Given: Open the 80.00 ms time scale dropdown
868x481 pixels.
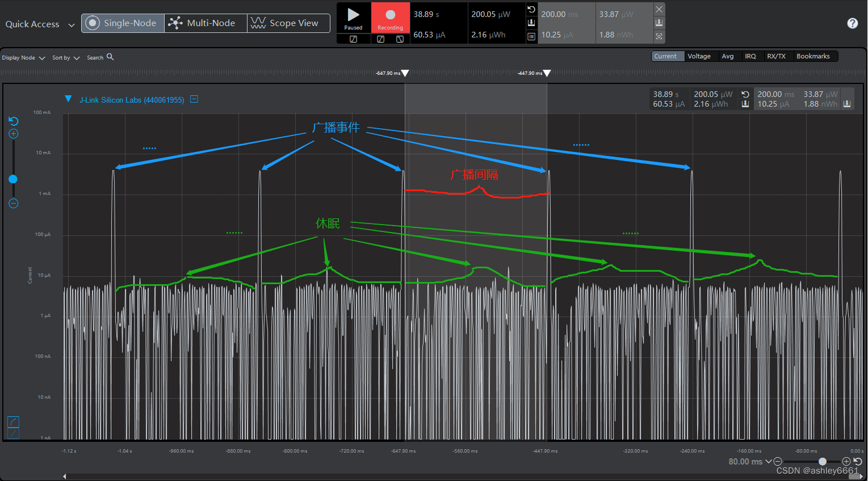Looking at the screenshot, I should click(750, 462).
